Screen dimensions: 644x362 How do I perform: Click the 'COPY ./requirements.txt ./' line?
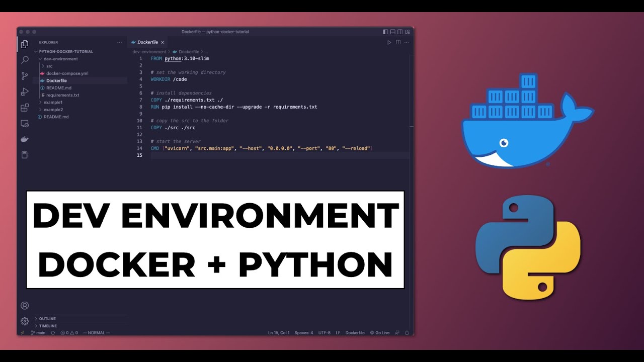(187, 100)
